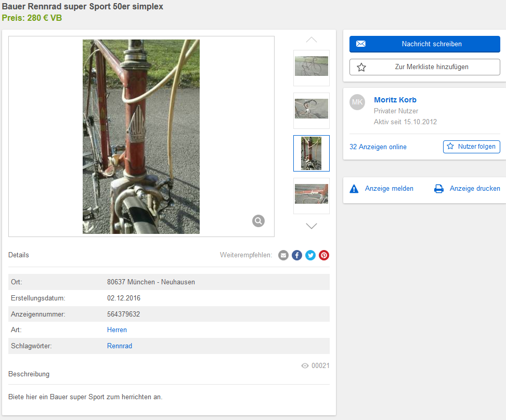Share the listing on Facebook
This screenshot has height=420, width=506.
(297, 255)
